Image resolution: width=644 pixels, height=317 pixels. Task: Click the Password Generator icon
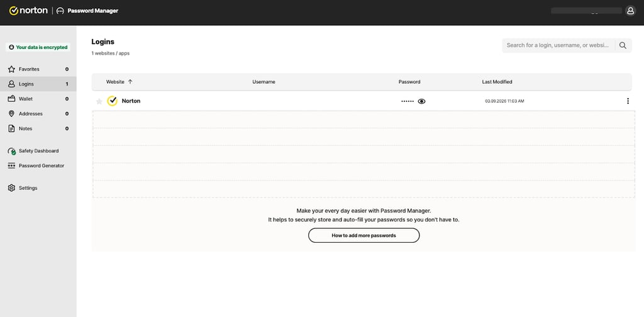pos(11,166)
